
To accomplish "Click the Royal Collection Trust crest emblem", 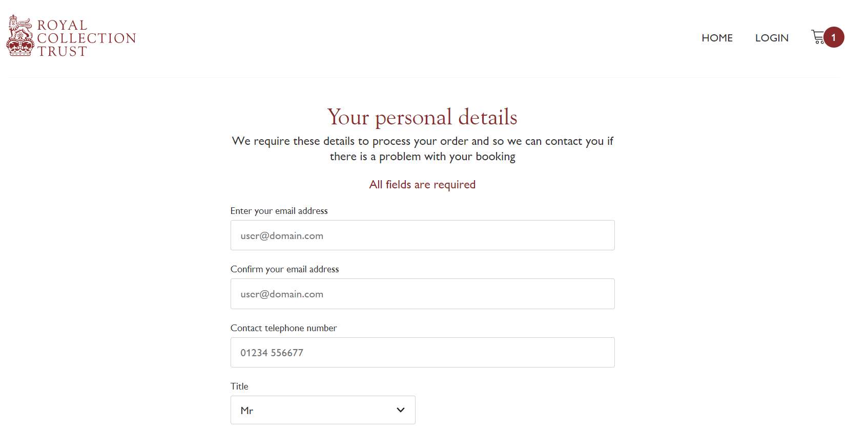I will (x=20, y=36).
